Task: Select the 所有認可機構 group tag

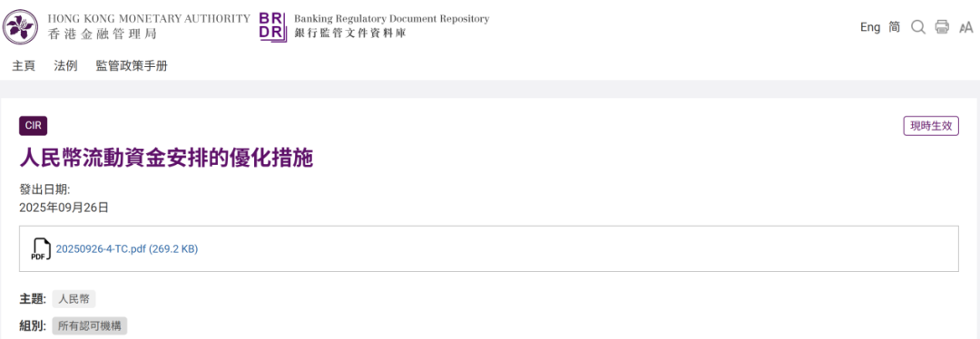Action: click(89, 326)
